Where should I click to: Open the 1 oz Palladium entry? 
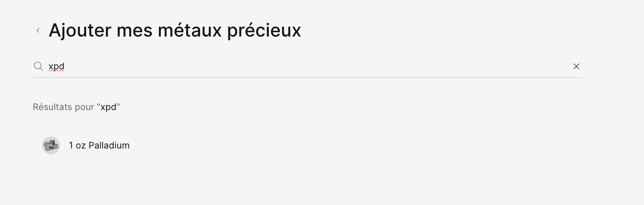[99, 145]
